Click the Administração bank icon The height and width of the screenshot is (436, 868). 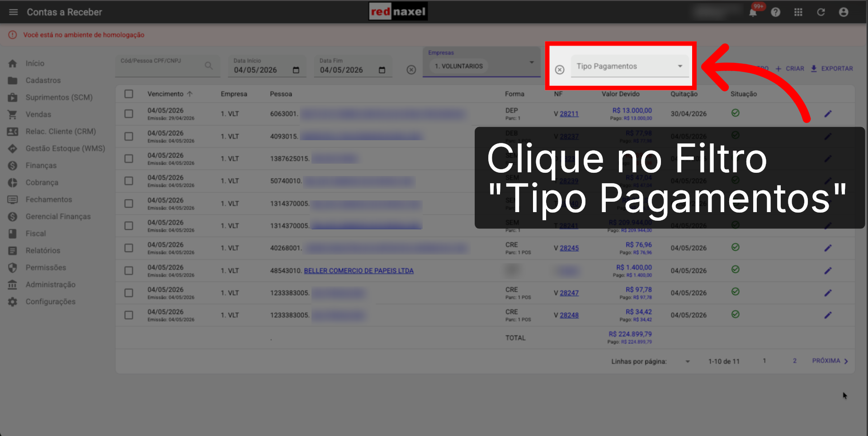pos(13,284)
